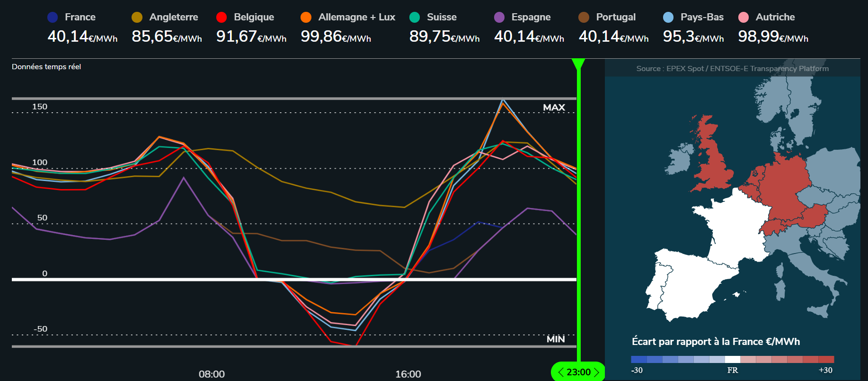The width and height of the screenshot is (868, 381).
Task: Click the Données temps réel label
Action: point(46,67)
